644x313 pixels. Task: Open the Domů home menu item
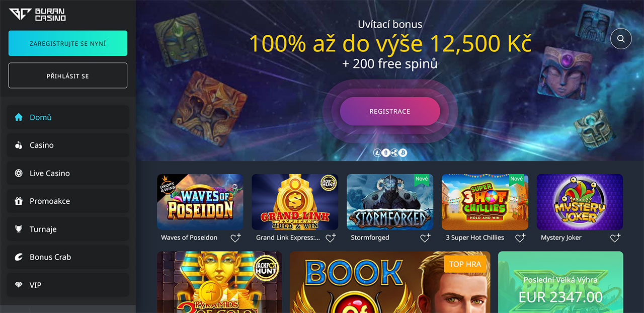pos(68,117)
